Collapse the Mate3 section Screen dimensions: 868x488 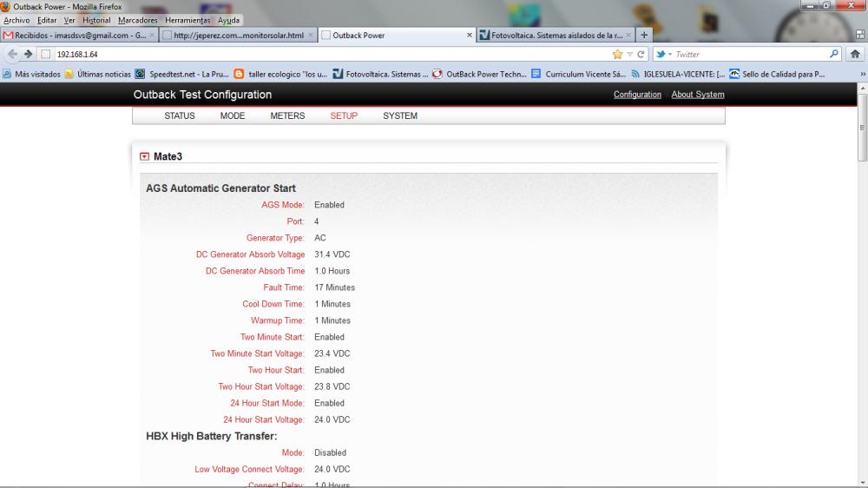coord(144,157)
